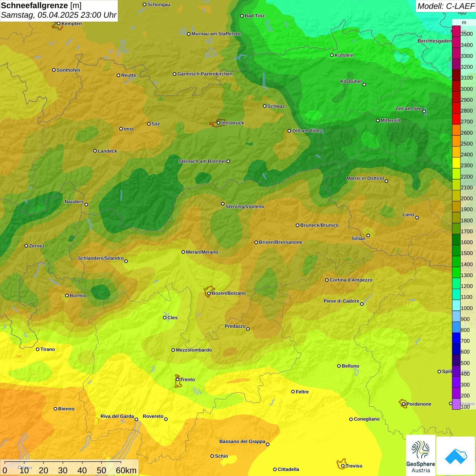This screenshot has width=476, height=476.
Task: Click the Rovereto label
Action: 153,416
